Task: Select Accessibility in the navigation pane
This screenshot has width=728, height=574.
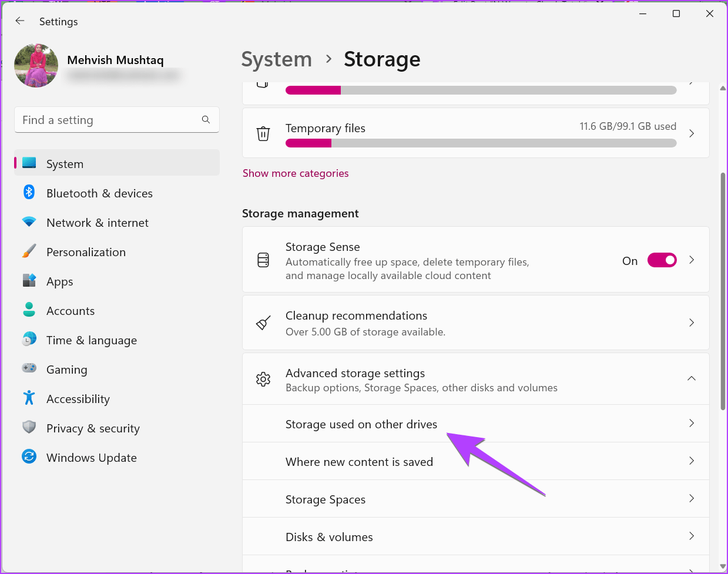Action: point(78,398)
